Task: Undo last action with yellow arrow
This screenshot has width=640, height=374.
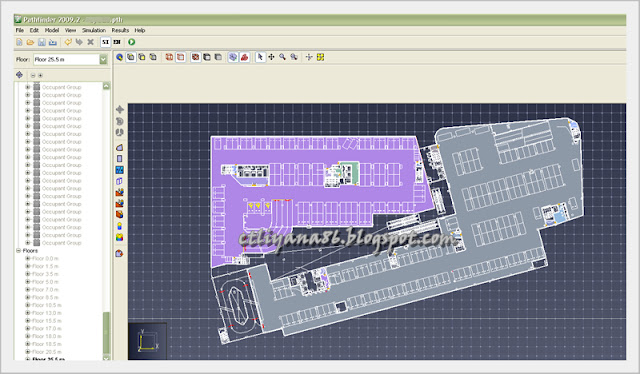Action: 68,42
